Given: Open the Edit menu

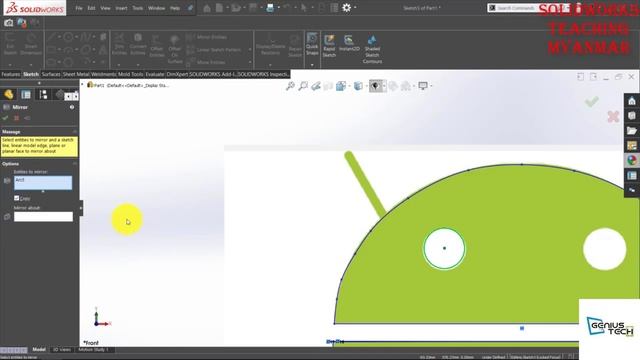Looking at the screenshot, I should [91, 8].
